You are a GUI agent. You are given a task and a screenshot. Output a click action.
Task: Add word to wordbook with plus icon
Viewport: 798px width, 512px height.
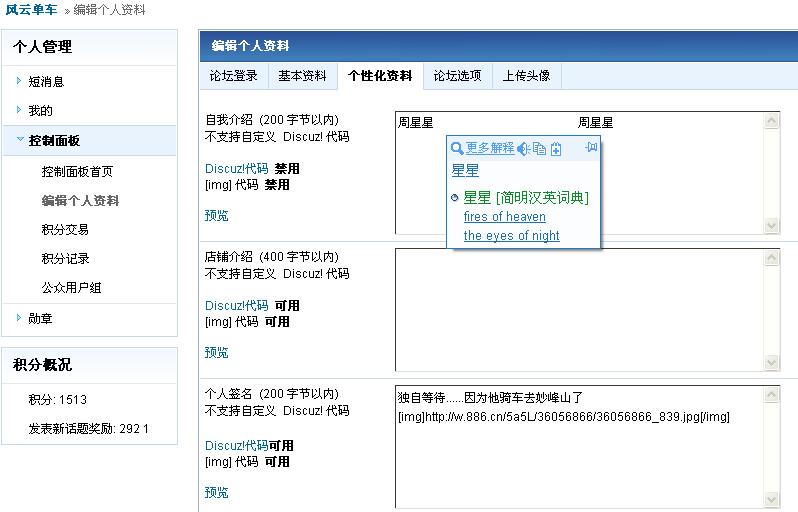(x=556, y=149)
